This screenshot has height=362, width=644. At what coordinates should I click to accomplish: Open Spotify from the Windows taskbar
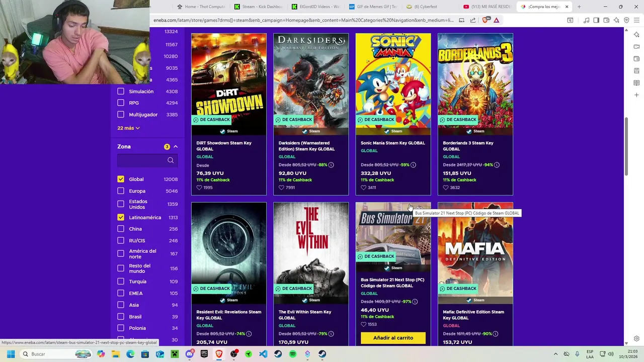293,354
